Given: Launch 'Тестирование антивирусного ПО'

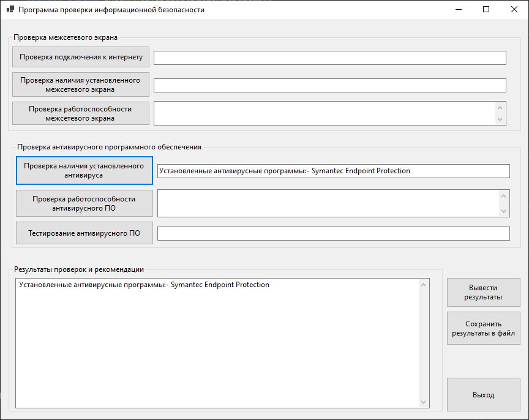Looking at the screenshot, I should [x=84, y=233].
